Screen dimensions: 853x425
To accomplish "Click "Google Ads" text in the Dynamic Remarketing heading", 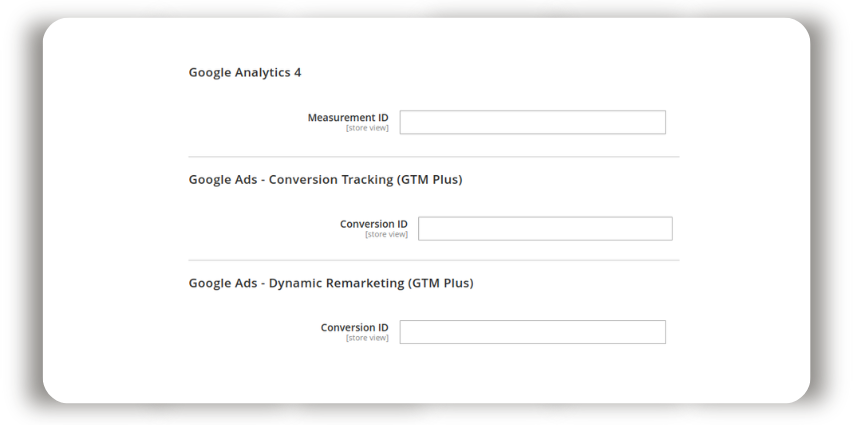I will (222, 283).
